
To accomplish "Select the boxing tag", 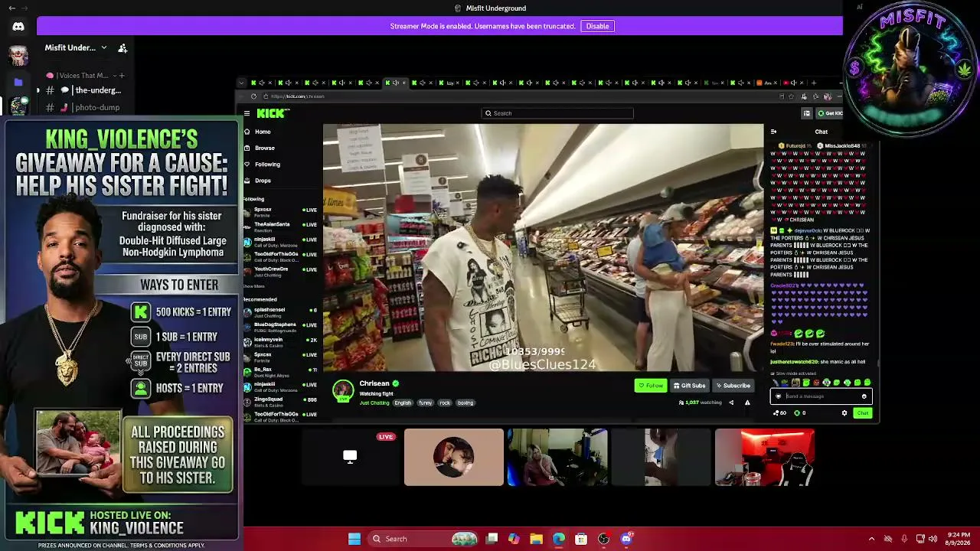I will coord(465,403).
